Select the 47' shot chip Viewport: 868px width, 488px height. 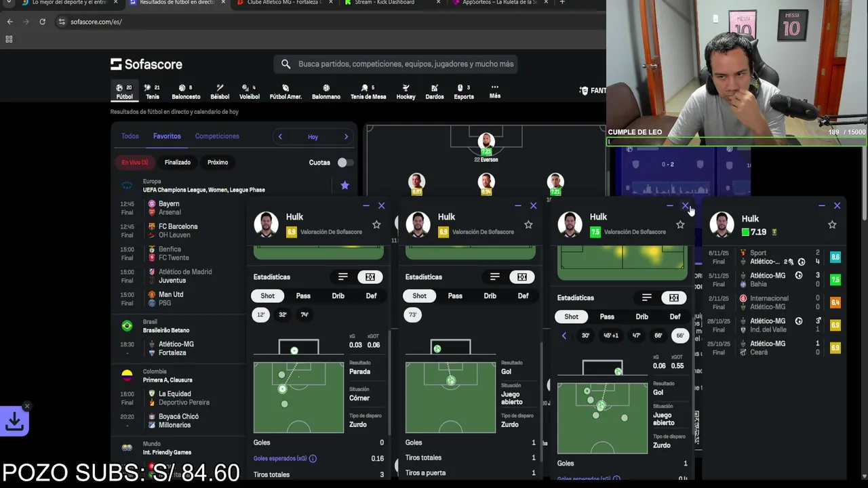coord(636,335)
